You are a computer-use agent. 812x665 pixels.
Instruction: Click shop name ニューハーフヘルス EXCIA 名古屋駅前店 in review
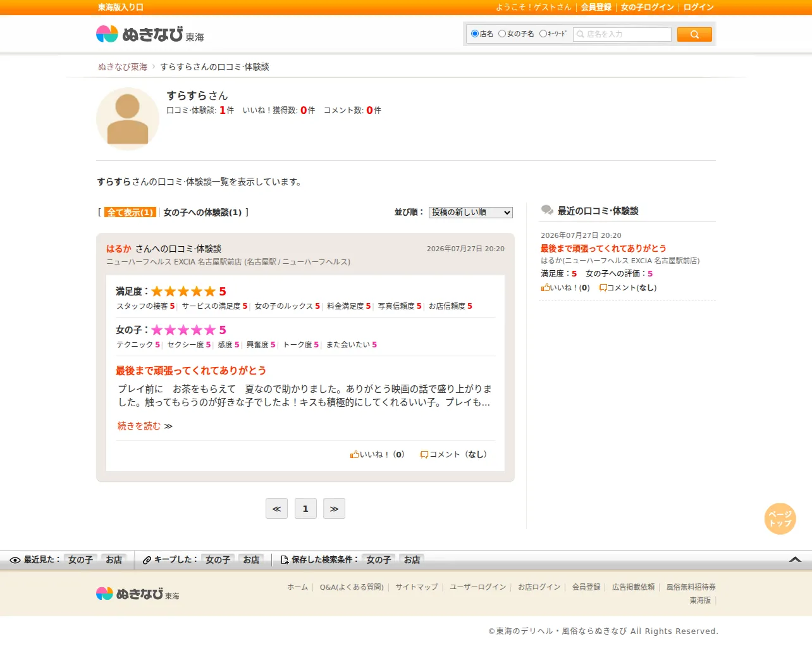(174, 262)
